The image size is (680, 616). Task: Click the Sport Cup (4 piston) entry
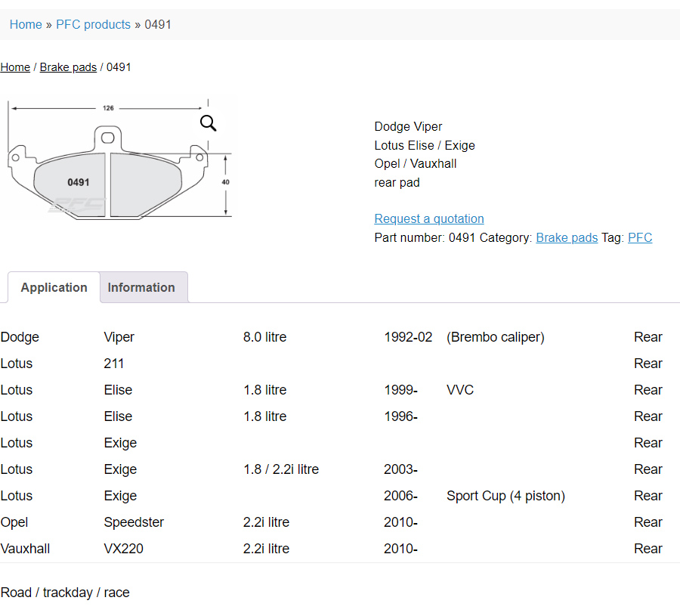pyautogui.click(x=505, y=496)
